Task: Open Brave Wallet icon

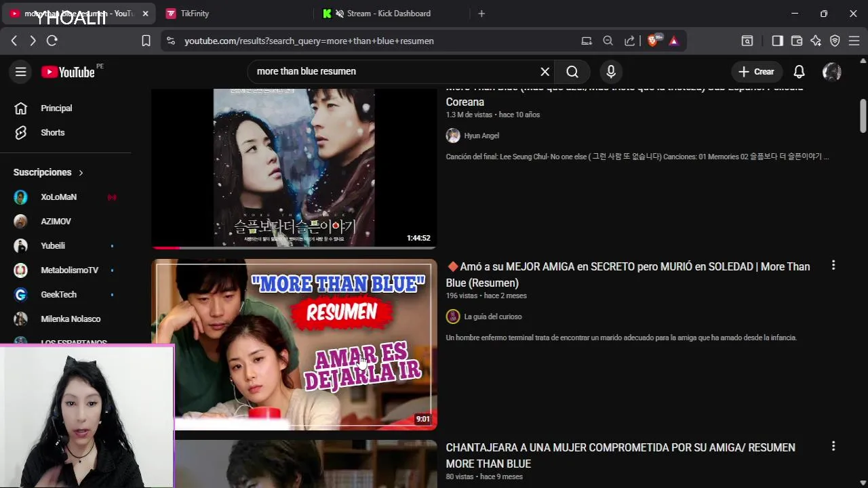Action: 797,41
